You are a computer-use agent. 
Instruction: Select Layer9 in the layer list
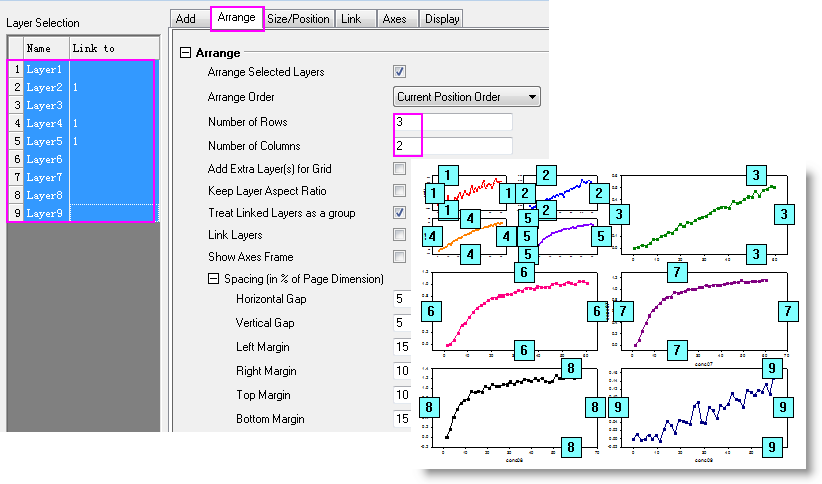[x=45, y=213]
